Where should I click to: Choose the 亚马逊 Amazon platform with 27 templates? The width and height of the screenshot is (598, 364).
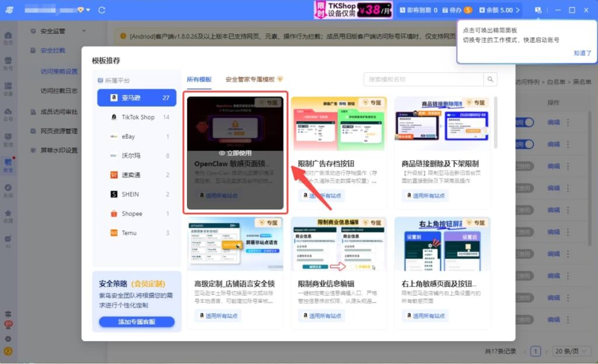(137, 98)
